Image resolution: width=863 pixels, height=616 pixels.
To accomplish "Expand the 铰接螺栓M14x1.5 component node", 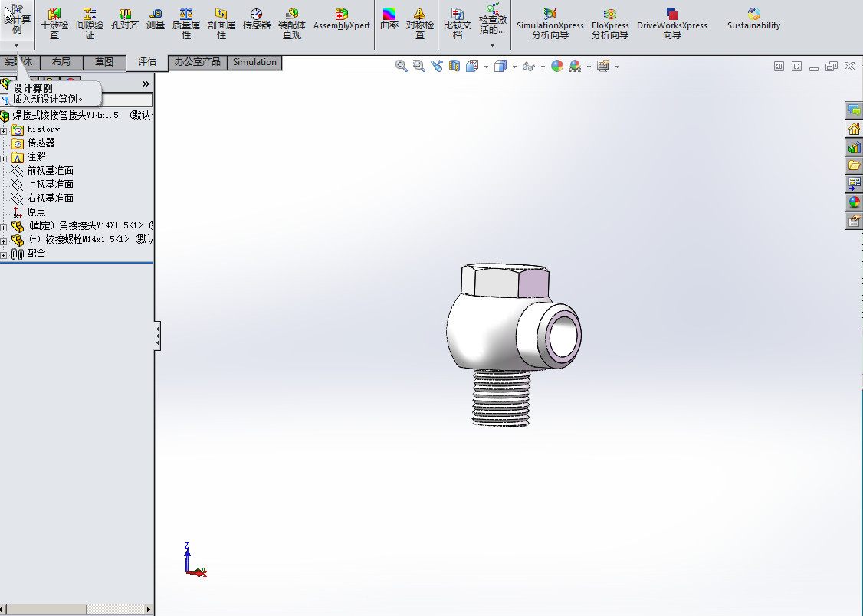I will click(3, 241).
